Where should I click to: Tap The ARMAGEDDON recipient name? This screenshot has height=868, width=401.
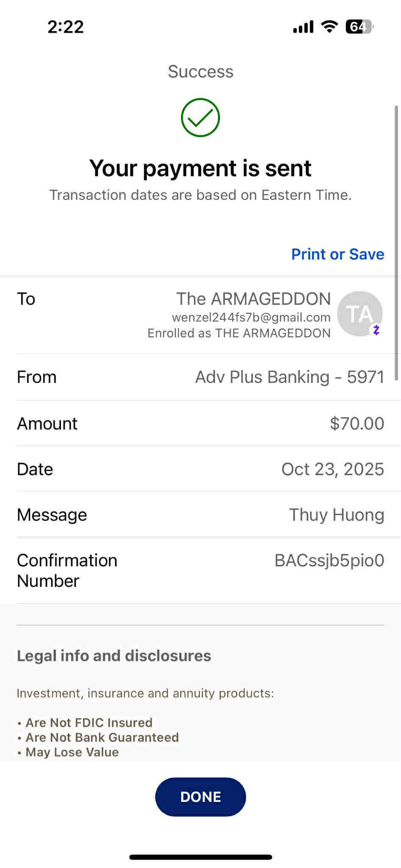click(x=253, y=299)
